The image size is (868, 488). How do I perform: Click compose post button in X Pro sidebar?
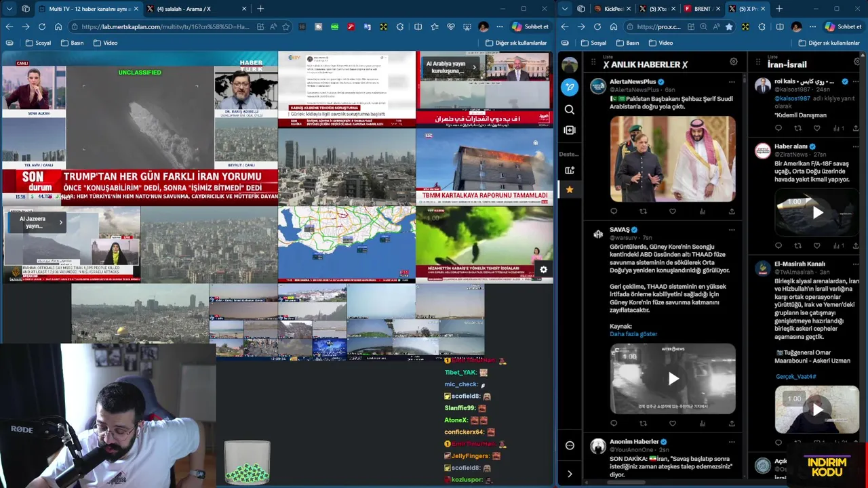coord(570,87)
